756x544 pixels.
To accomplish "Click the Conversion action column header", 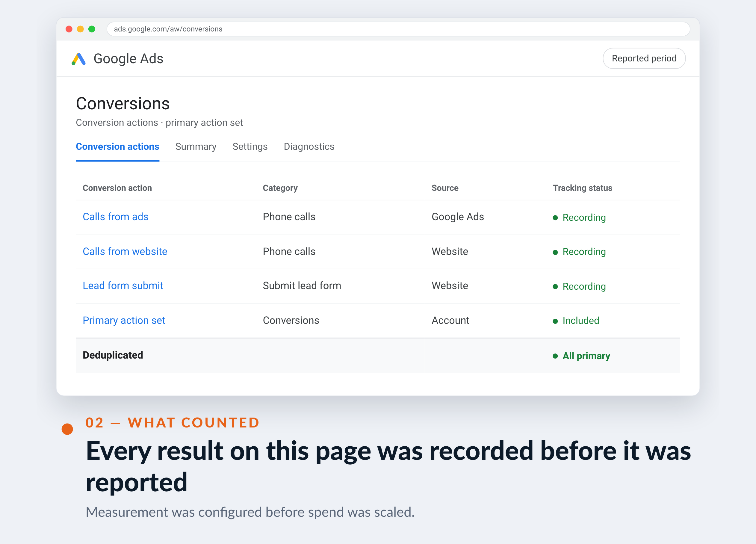I will [x=117, y=188].
